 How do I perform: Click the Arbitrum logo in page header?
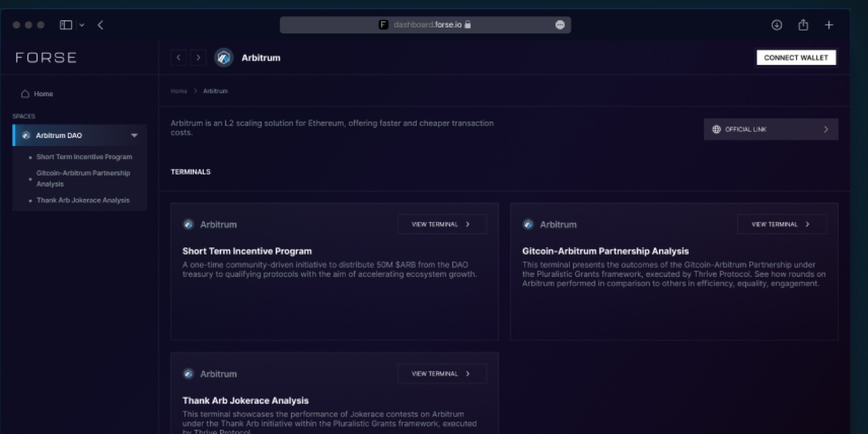click(224, 58)
